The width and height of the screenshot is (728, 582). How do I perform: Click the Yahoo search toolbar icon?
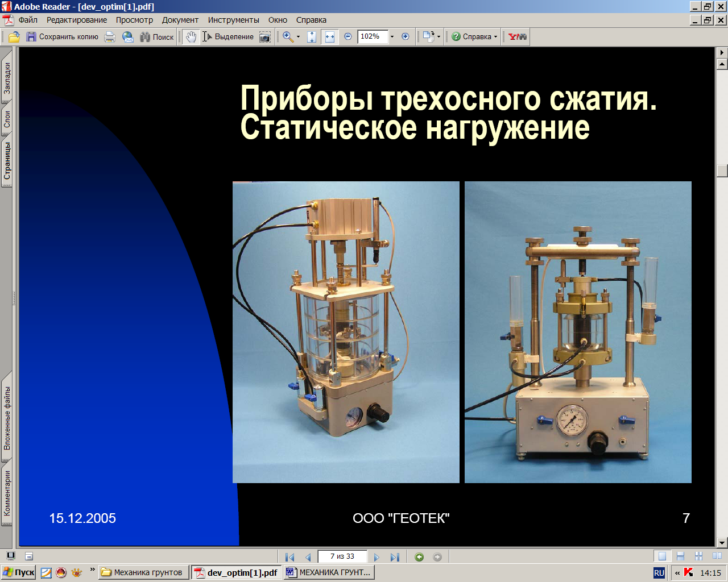[x=518, y=37]
